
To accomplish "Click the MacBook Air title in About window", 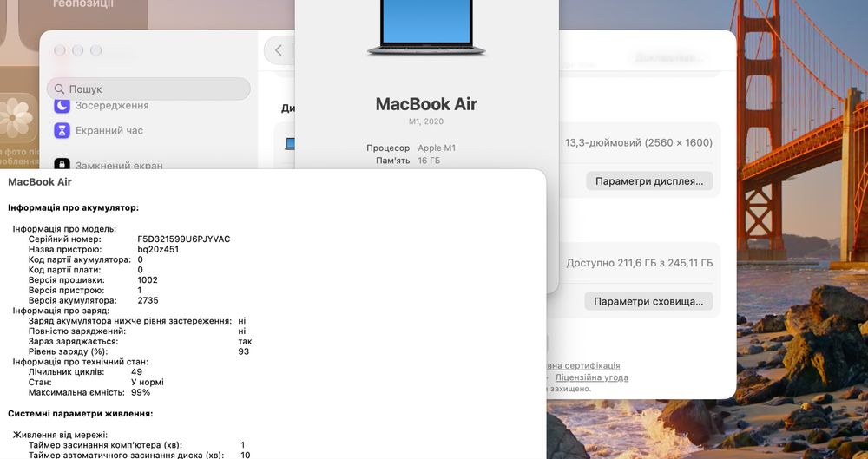I will click(426, 104).
